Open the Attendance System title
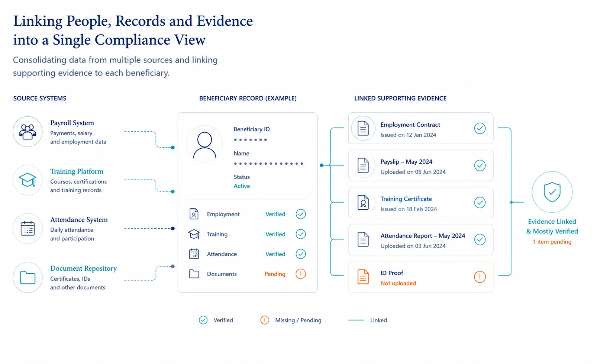The image size is (597, 364). click(x=79, y=220)
